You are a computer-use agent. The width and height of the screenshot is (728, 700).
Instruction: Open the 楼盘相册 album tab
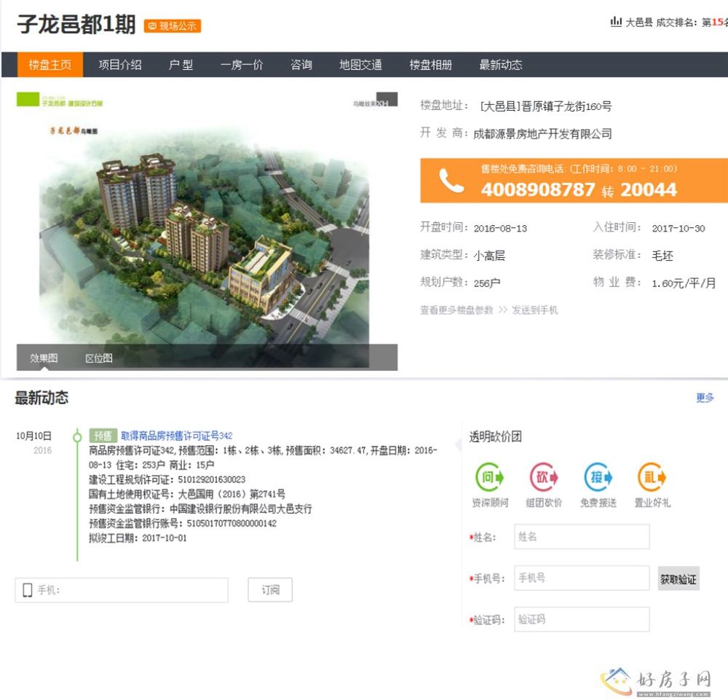(430, 65)
